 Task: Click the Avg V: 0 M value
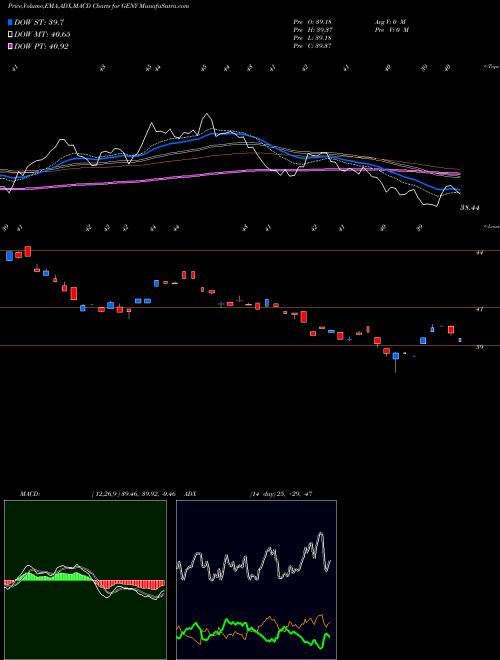coord(390,22)
